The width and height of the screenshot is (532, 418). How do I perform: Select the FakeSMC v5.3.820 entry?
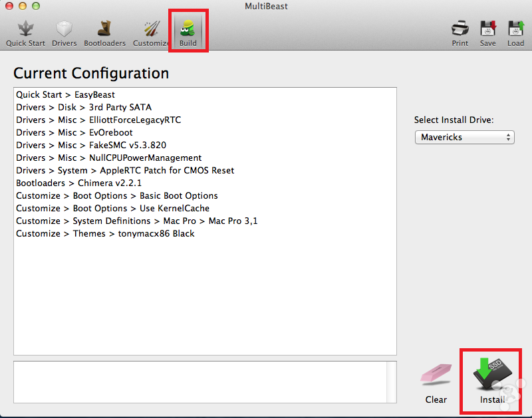pyautogui.click(x=91, y=146)
